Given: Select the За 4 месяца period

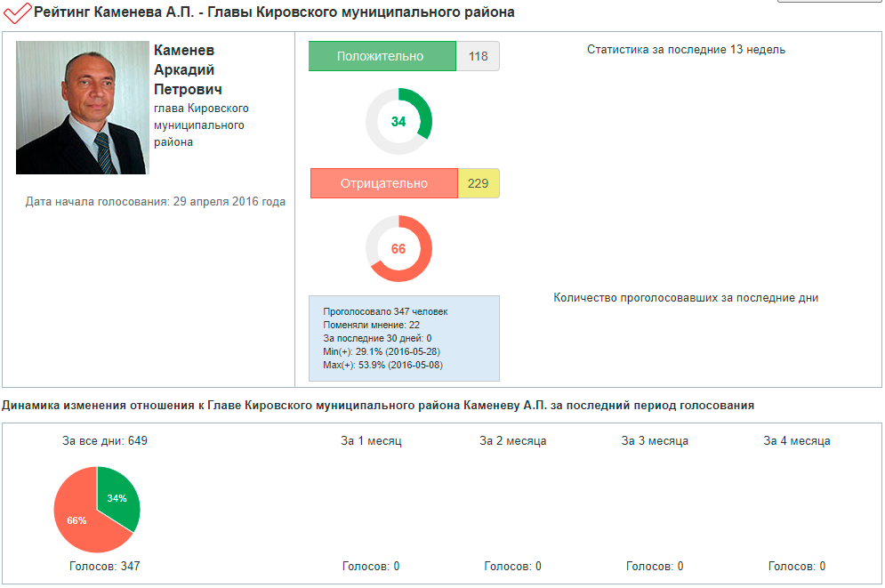Looking at the screenshot, I should coord(797,440).
